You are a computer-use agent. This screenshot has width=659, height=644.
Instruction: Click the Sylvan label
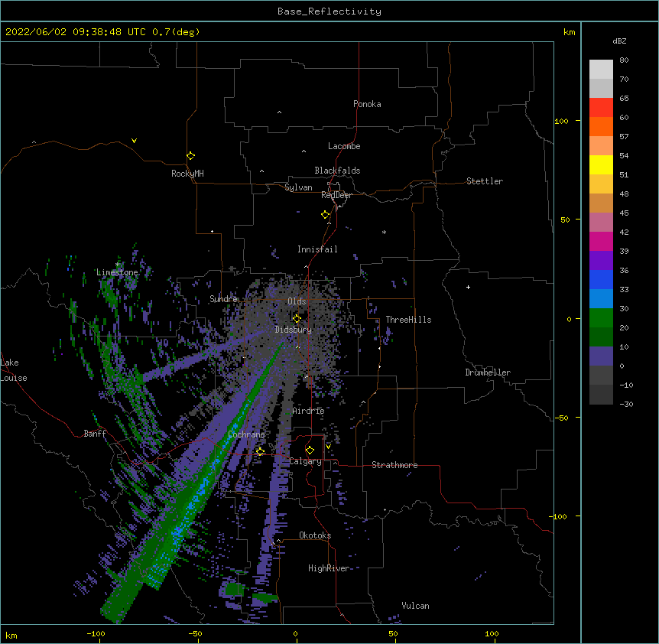point(298,187)
